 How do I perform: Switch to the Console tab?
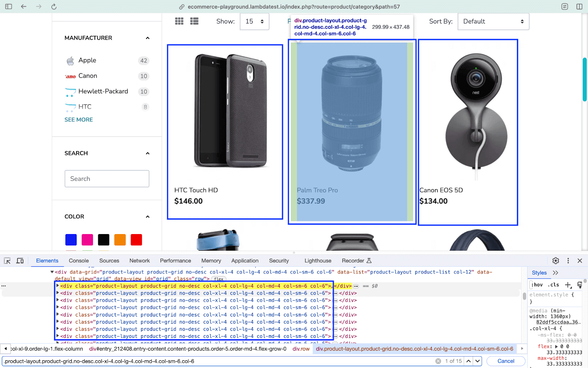pyautogui.click(x=79, y=261)
